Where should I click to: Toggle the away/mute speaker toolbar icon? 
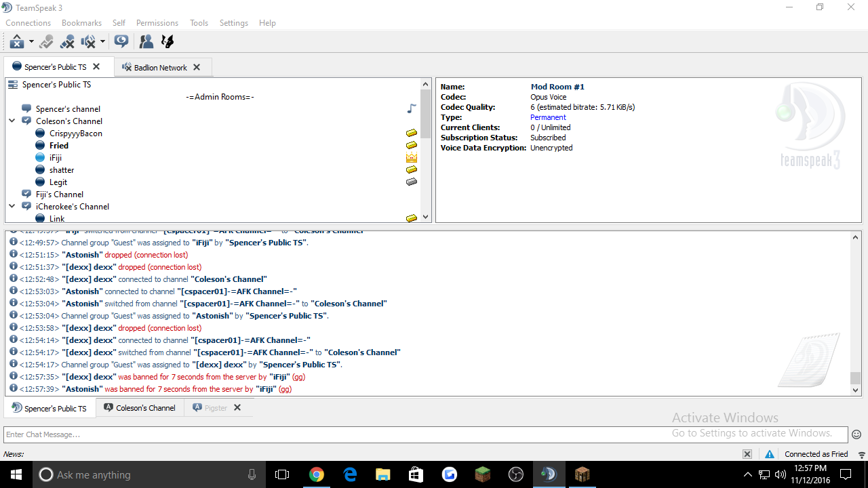(88, 42)
